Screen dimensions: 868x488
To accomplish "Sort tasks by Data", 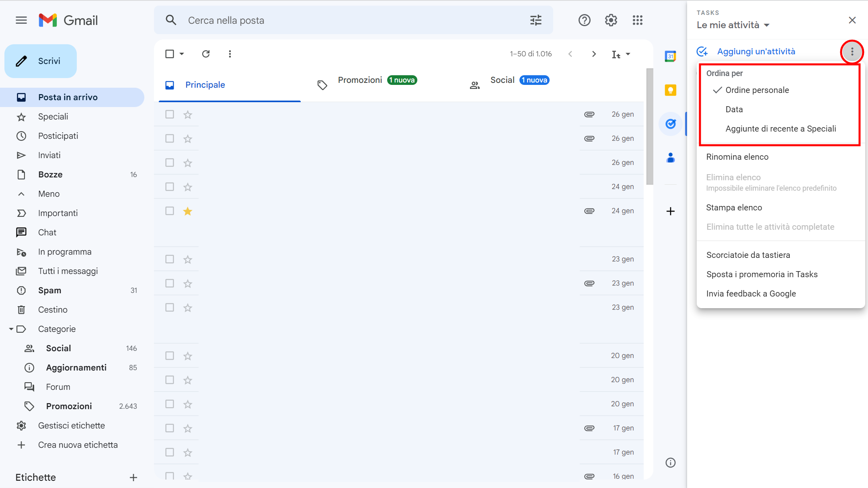I will coord(734,109).
